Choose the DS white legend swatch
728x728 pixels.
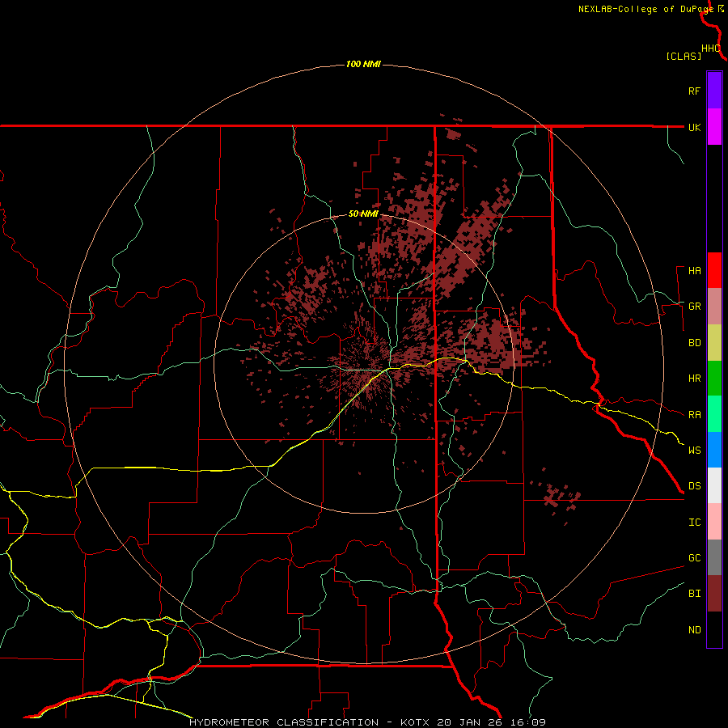[714, 485]
